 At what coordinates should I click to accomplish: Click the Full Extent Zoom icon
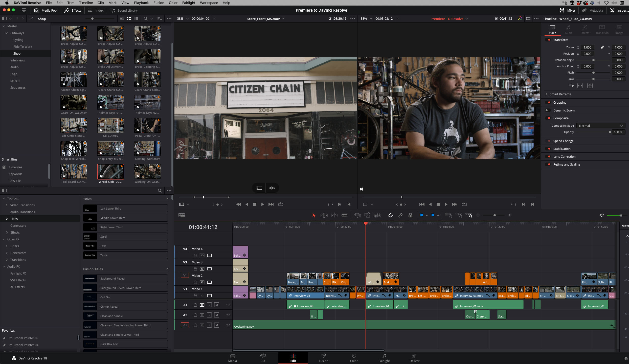click(x=448, y=215)
